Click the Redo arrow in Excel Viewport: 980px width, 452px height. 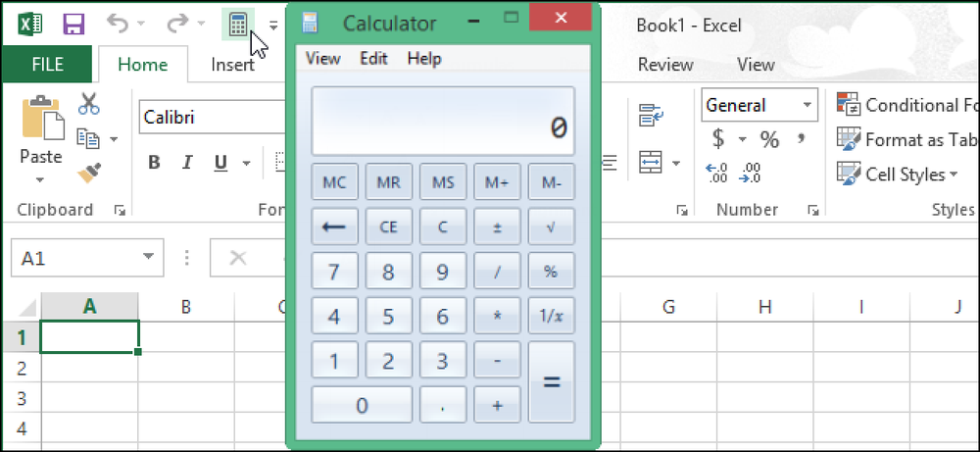[x=177, y=24]
